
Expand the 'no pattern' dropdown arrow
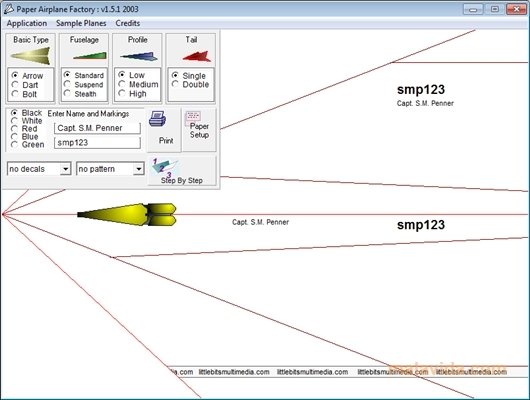[x=139, y=169]
